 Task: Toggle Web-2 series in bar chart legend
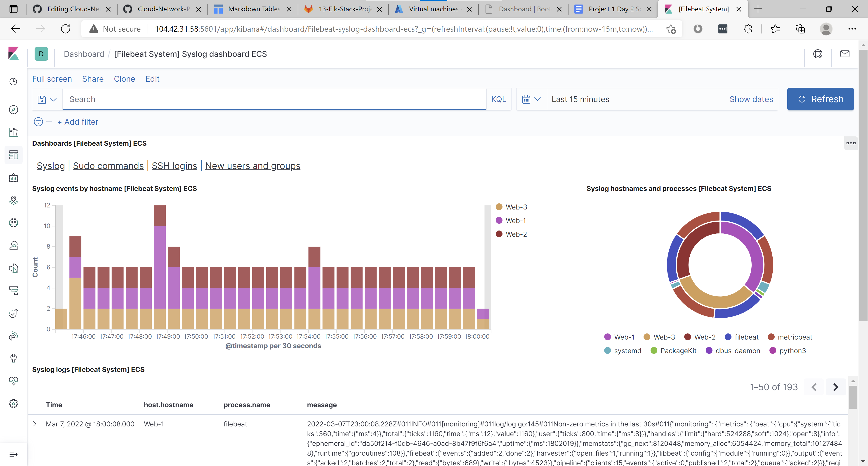click(512, 234)
